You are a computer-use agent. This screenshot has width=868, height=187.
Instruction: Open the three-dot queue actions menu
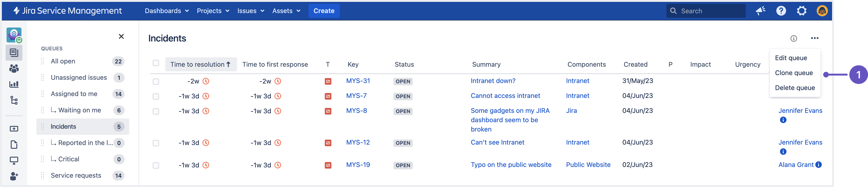[x=814, y=38]
